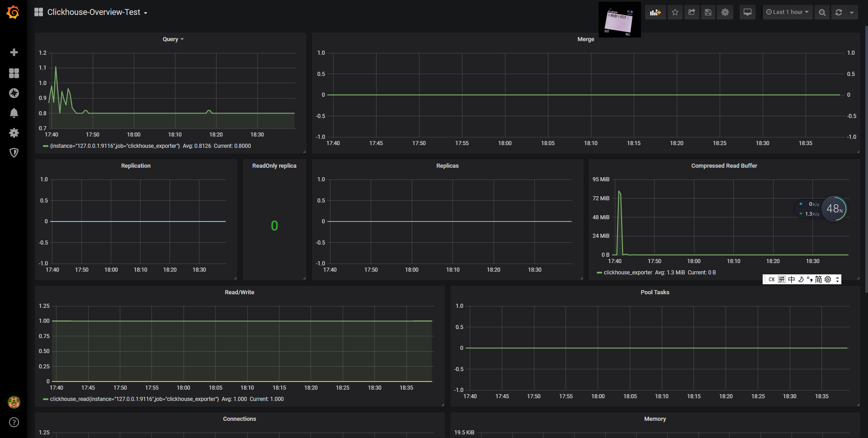Open the user avatar in sidebar
Viewport: 868px width, 438px height.
pos(14,402)
